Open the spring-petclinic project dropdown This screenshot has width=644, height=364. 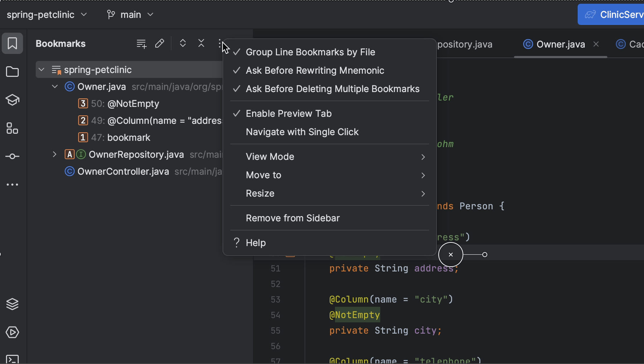[47, 14]
